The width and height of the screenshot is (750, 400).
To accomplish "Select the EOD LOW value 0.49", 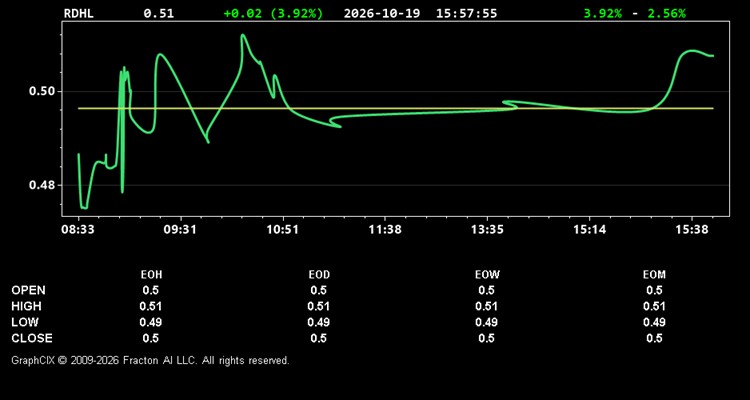I will tap(319, 322).
